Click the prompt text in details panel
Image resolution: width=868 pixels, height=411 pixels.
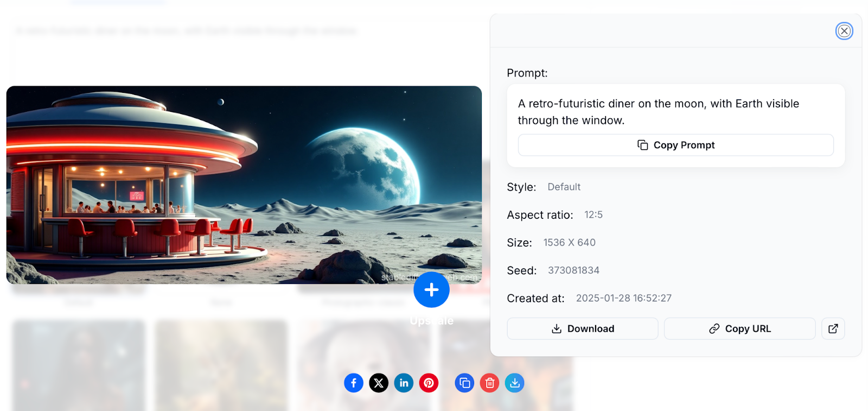click(x=659, y=112)
